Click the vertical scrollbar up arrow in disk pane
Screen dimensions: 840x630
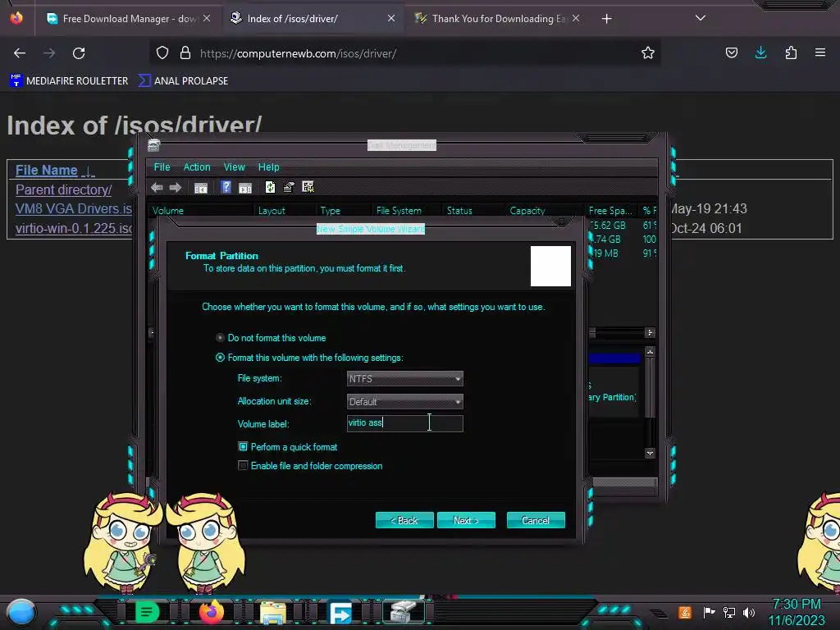650,352
